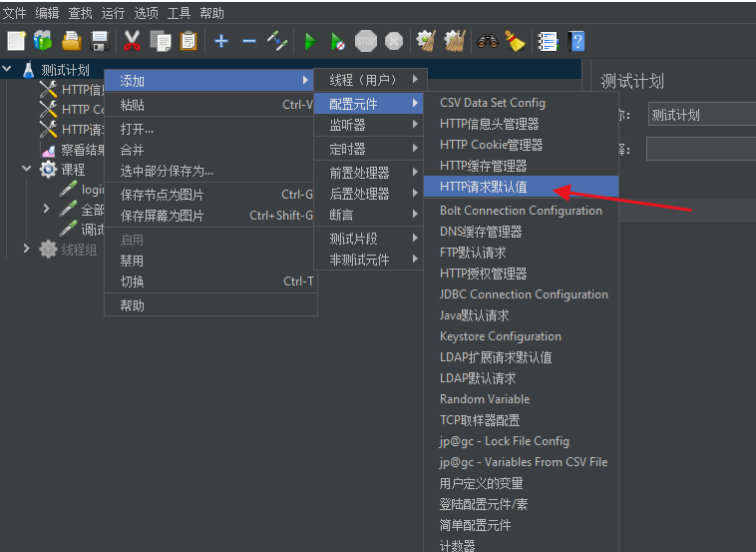Click the name field containing 测试计划
The height and width of the screenshot is (552, 756).
pos(702,115)
